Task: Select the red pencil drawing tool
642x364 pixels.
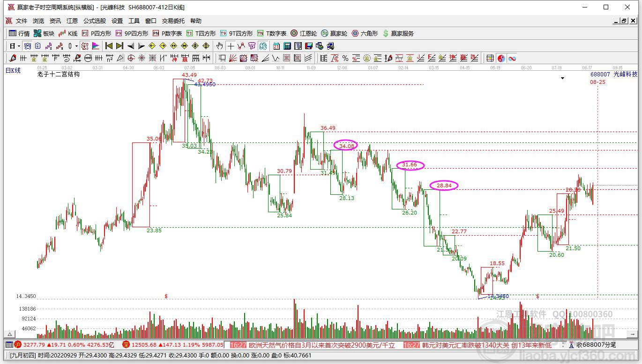Action: (x=12, y=58)
